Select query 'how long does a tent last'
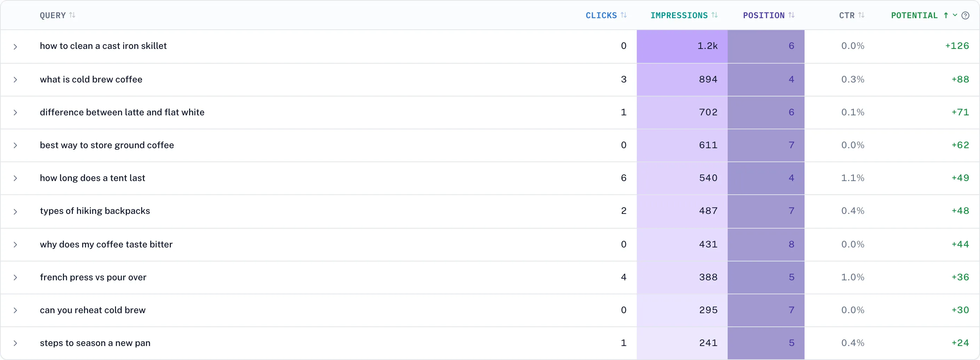Screen dimensions: 980x360 tap(93, 178)
